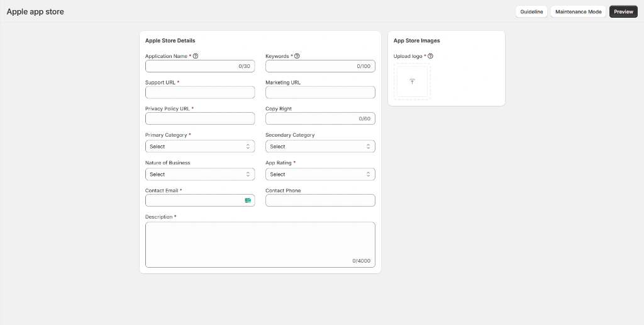Select the email autofill icon in Contact Email
644x325 pixels.
coord(248,200)
